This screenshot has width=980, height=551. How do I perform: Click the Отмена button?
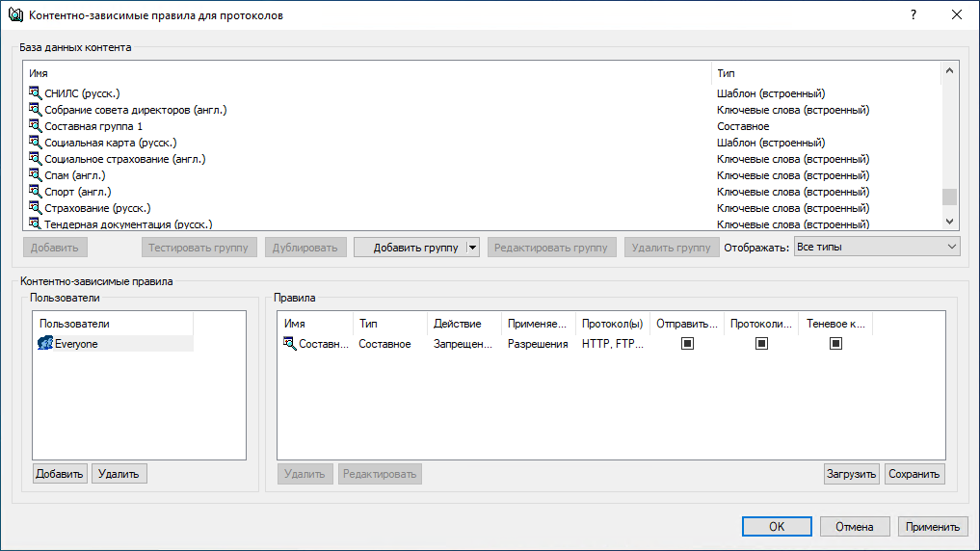point(855,527)
